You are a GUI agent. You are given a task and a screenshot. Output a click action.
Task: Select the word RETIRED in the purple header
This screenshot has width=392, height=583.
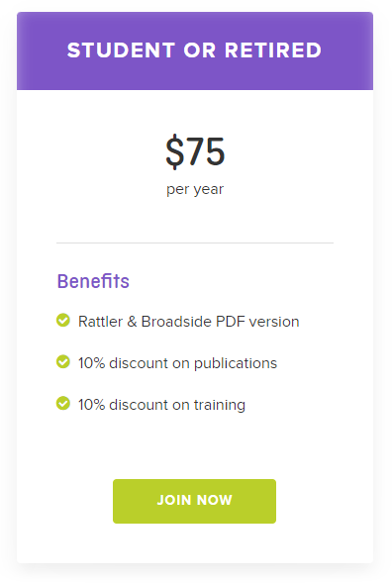273,50
